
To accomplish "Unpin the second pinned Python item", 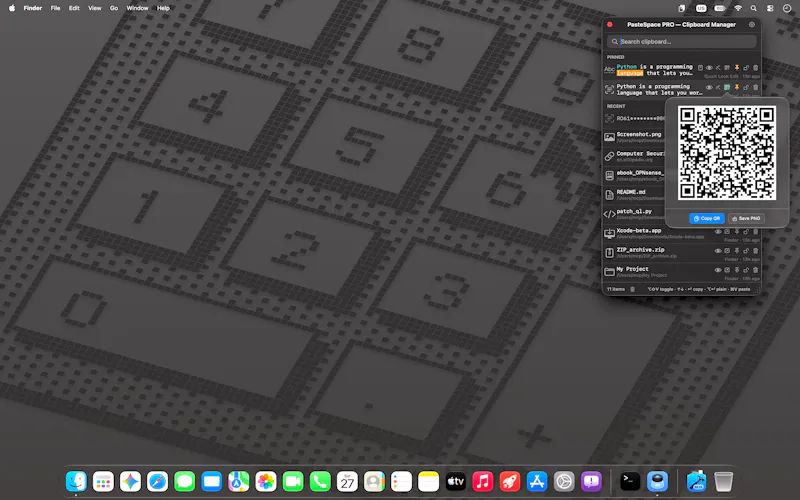I will point(737,87).
